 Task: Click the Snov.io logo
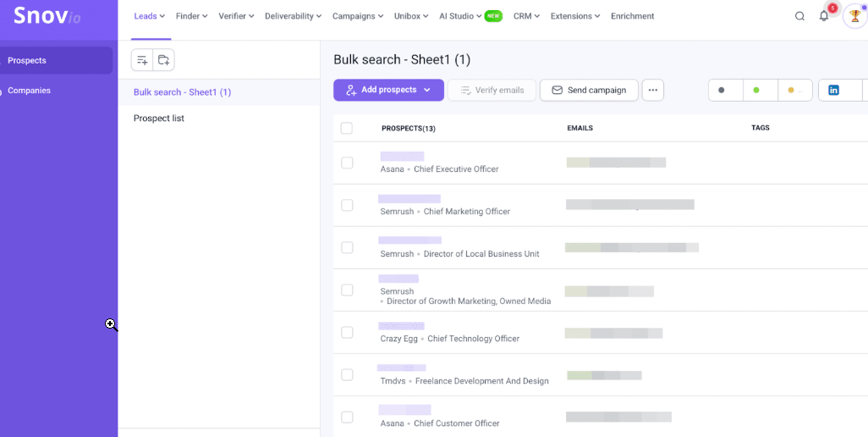tap(47, 16)
